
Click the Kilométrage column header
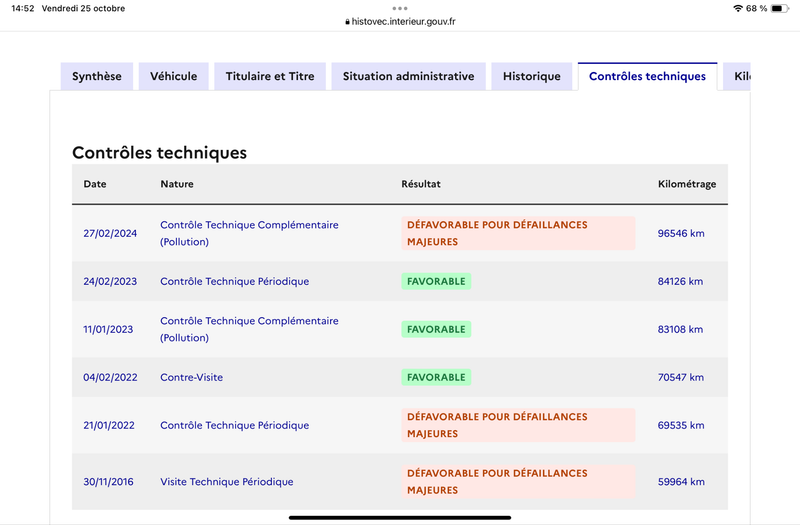coord(687,184)
